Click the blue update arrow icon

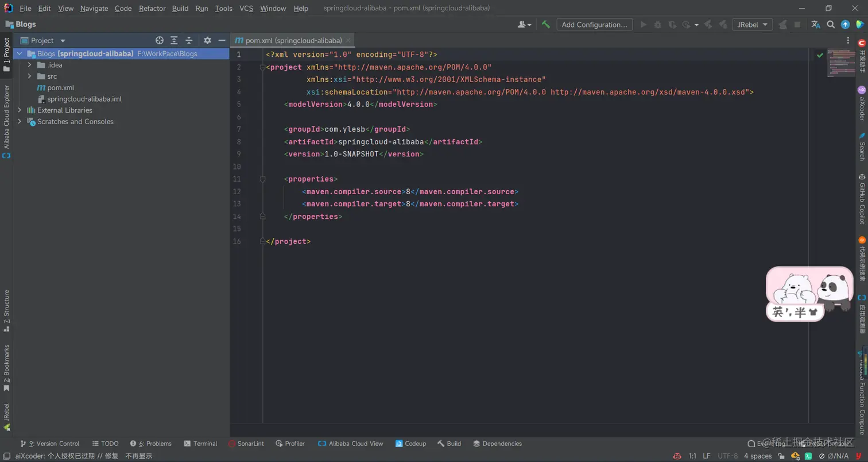coord(845,25)
